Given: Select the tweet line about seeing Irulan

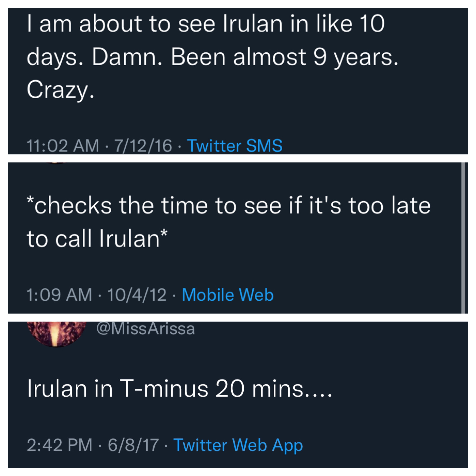Looking at the screenshot, I should click(206, 24).
